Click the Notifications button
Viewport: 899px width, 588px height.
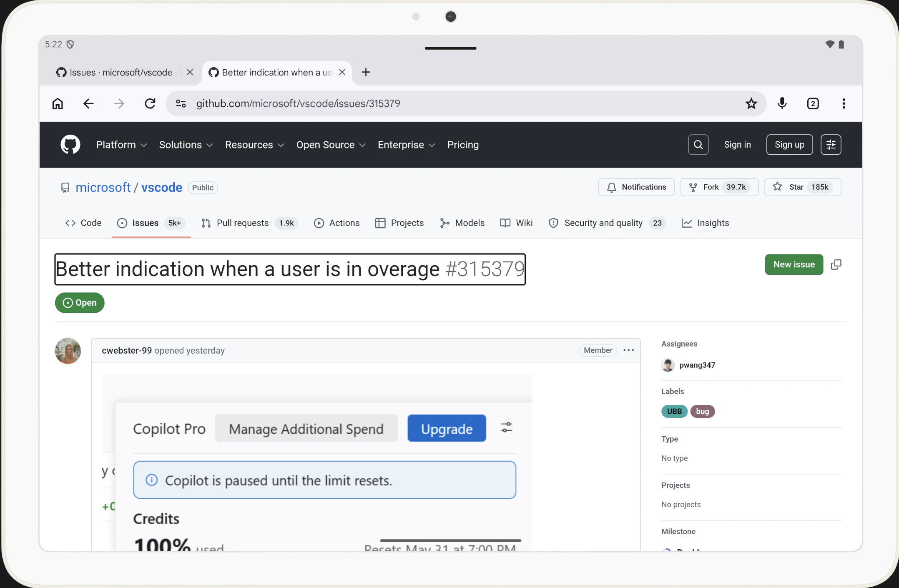[636, 187]
